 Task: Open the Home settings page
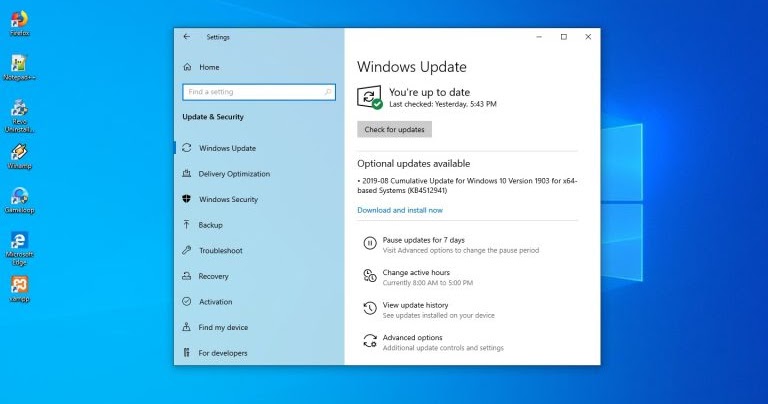point(209,67)
